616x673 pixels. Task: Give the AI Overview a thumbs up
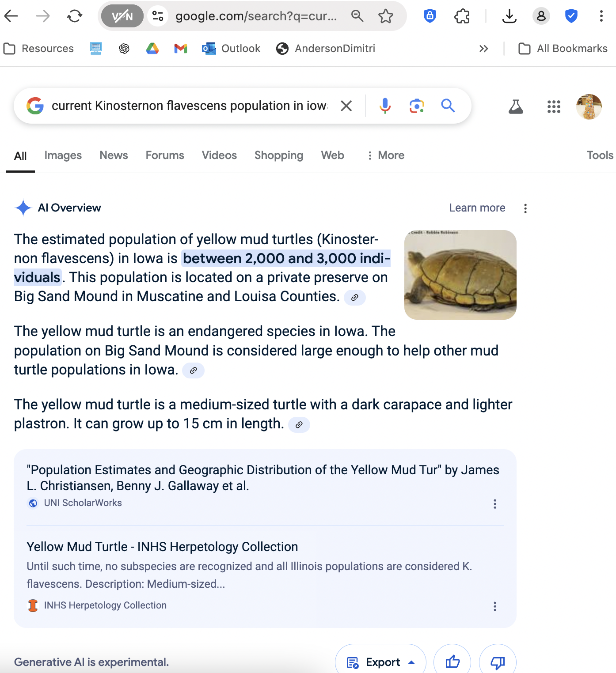coord(452,662)
